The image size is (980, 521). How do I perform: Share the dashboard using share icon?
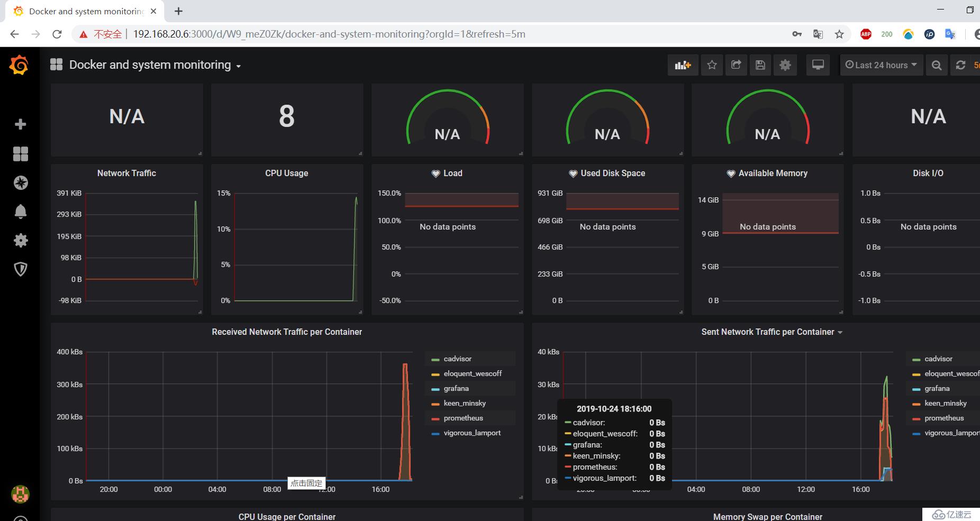[x=736, y=65]
